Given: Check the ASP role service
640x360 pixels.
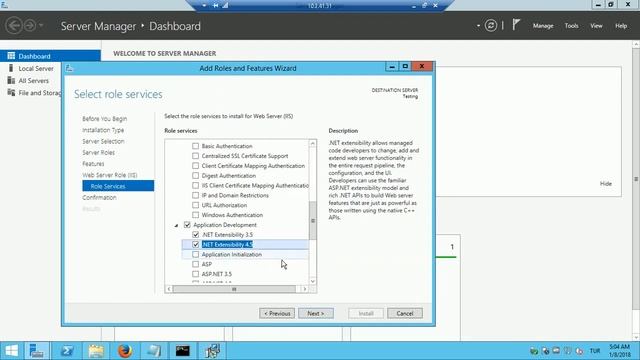Looking at the screenshot, I should pyautogui.click(x=196, y=264).
